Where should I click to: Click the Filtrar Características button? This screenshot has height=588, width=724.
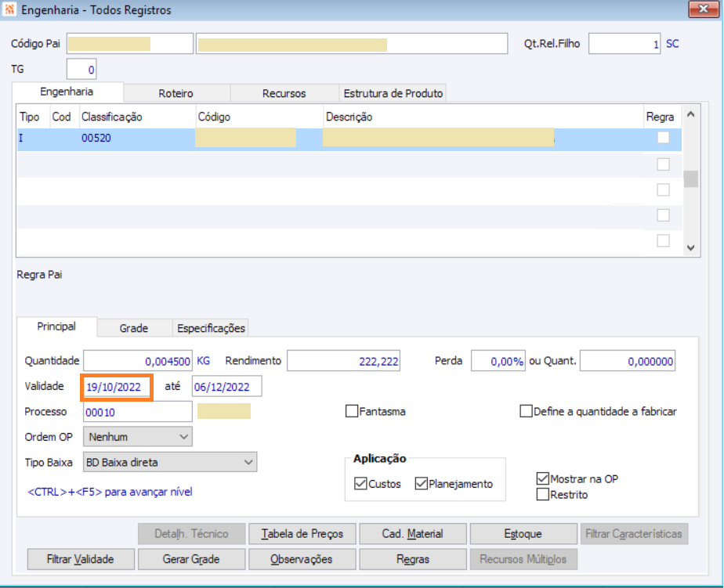[634, 533]
